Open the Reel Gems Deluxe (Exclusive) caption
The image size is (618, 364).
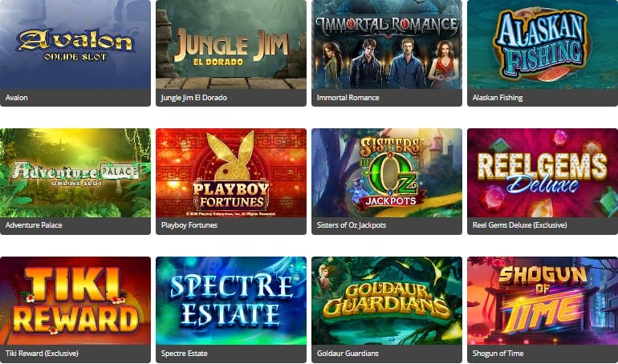(519, 225)
